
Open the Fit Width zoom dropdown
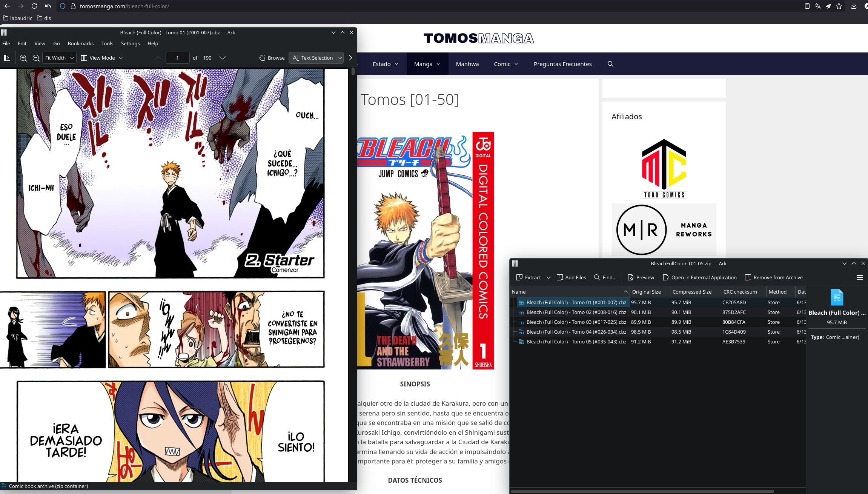click(x=59, y=58)
